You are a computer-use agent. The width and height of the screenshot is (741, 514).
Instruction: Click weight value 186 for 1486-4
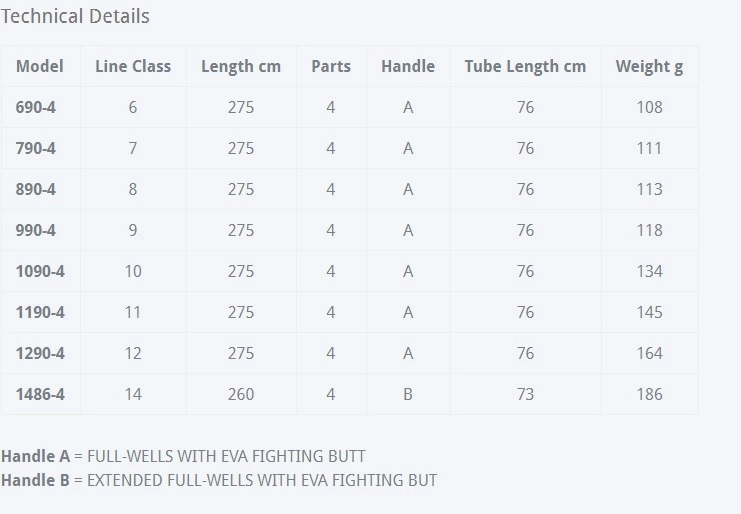(x=650, y=394)
